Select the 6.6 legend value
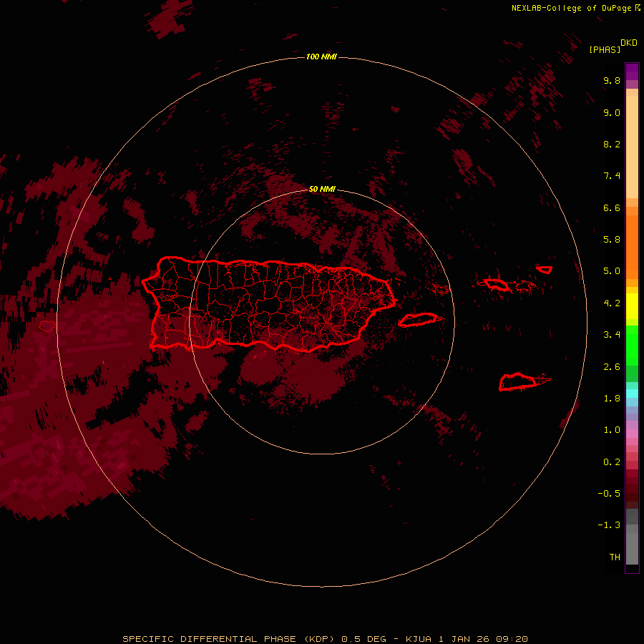644x644 pixels. [x=612, y=208]
